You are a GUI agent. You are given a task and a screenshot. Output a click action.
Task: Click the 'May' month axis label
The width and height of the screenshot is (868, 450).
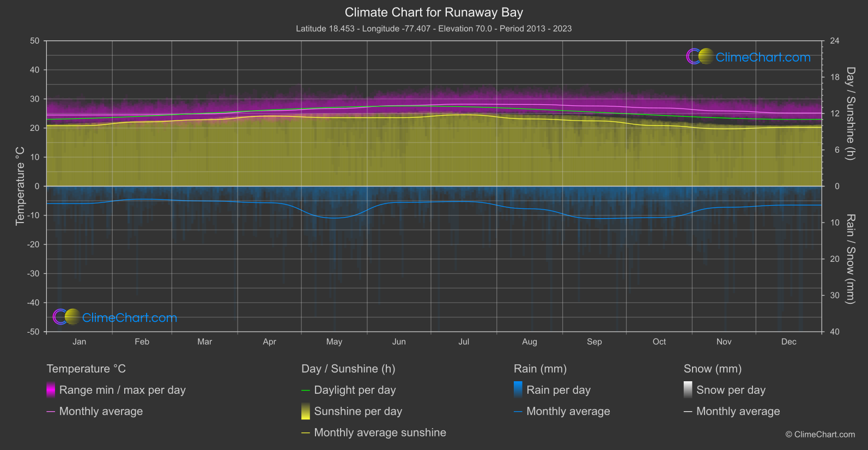pos(334,341)
